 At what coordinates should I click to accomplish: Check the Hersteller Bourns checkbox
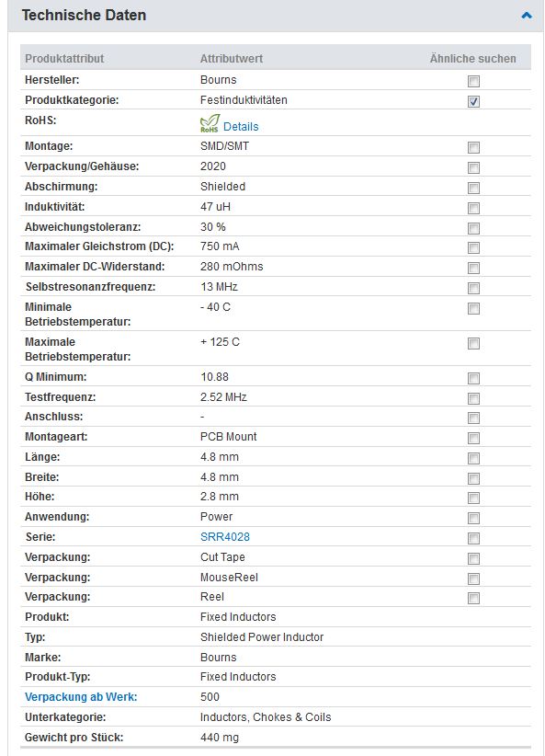pyautogui.click(x=473, y=81)
